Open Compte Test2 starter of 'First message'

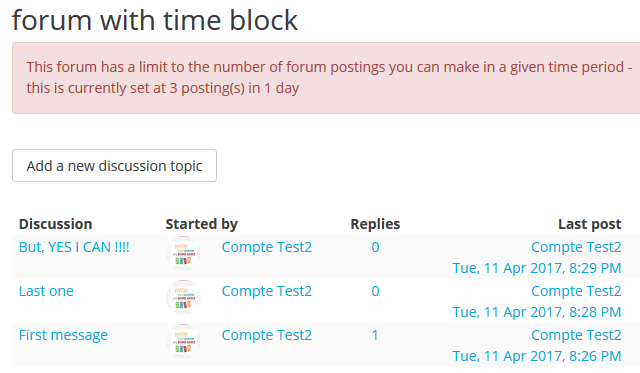click(267, 335)
